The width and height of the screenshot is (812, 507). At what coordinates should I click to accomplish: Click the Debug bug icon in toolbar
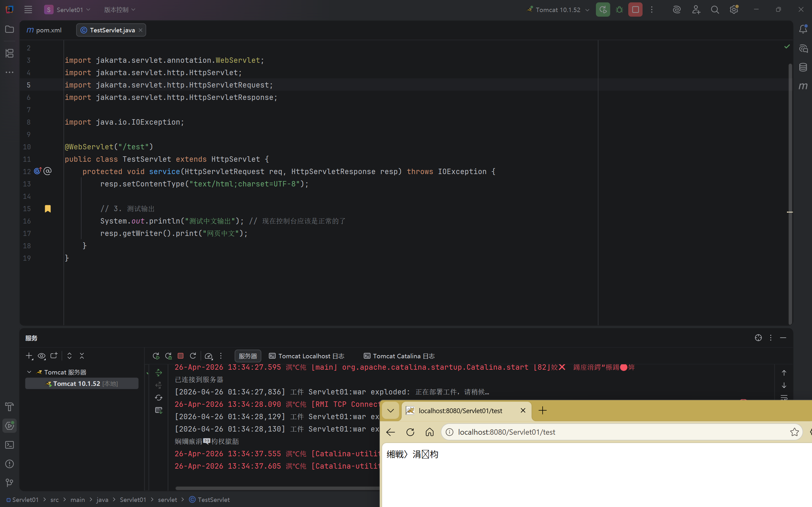619,10
